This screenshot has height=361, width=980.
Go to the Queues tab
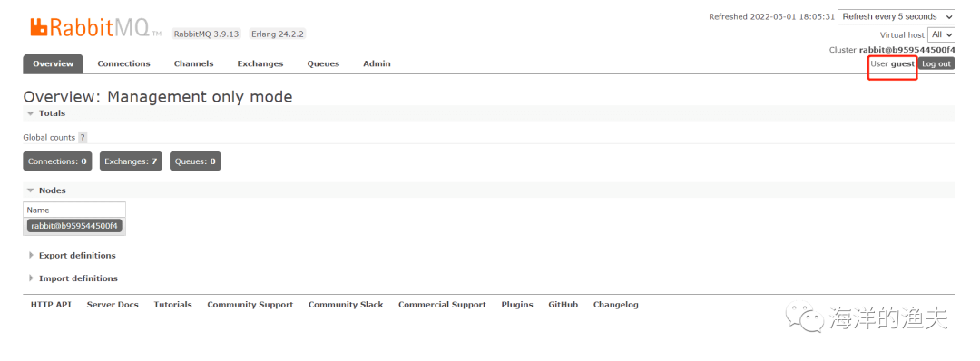pos(323,63)
